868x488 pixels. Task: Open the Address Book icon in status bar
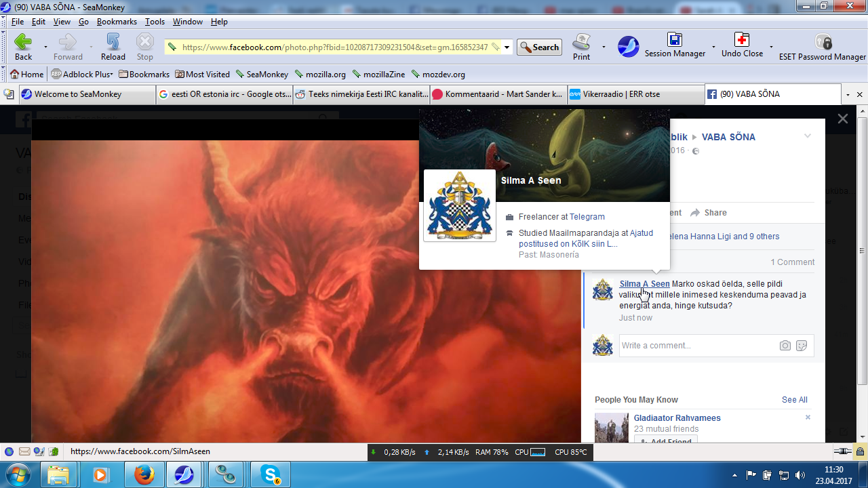coord(54,451)
